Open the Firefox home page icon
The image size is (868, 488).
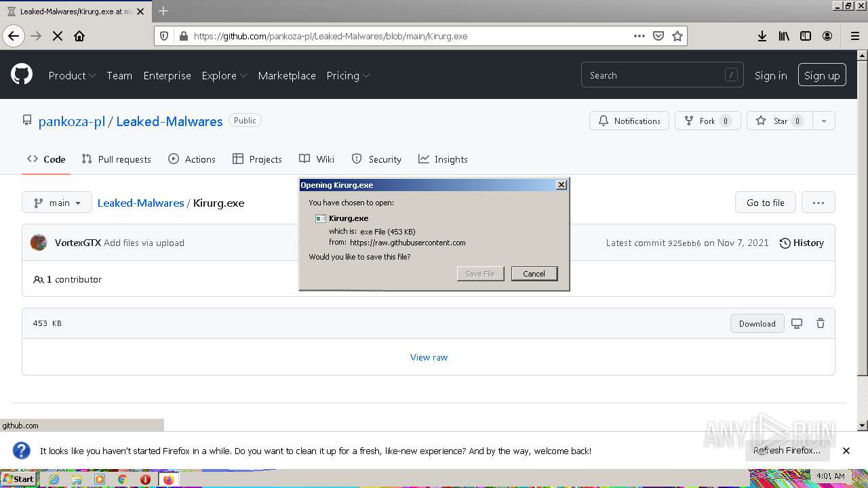coord(79,36)
